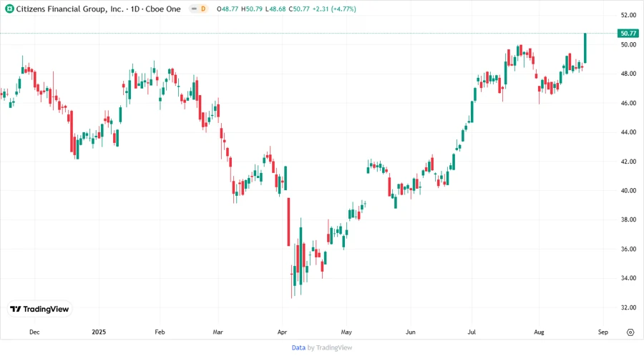Viewport: 644px width, 356px height.
Task: Click the Jul label on time axis
Action: (x=472, y=332)
